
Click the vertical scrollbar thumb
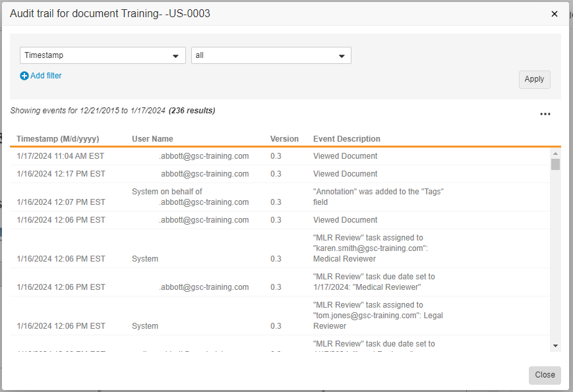click(555, 164)
